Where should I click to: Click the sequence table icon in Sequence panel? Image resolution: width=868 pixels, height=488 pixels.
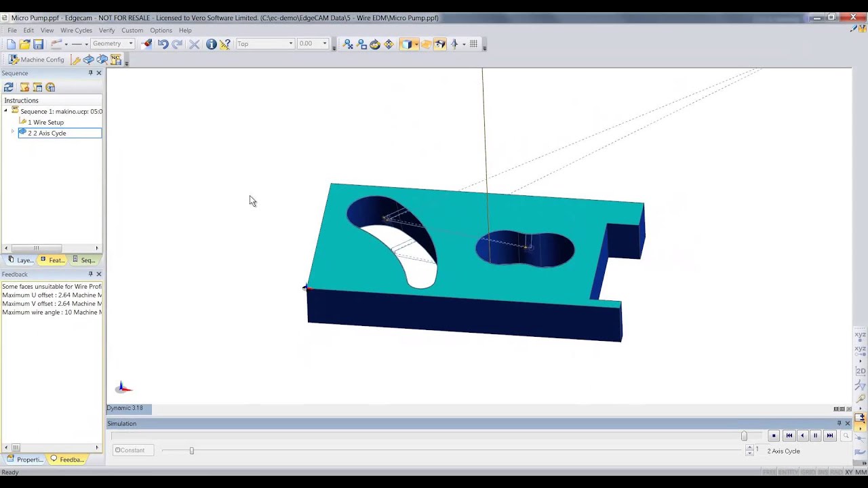pyautogui.click(x=37, y=87)
